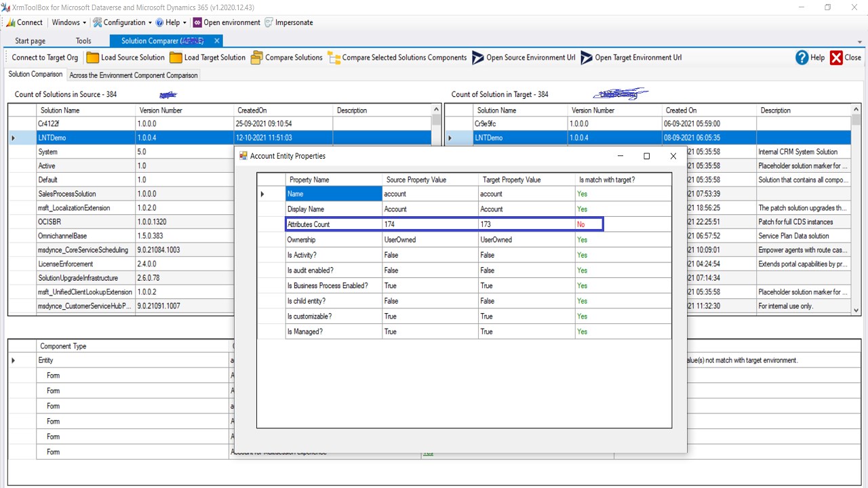Image resolution: width=868 pixels, height=488 pixels.
Task: Switch to the Start page tab
Action: pyautogui.click(x=31, y=41)
